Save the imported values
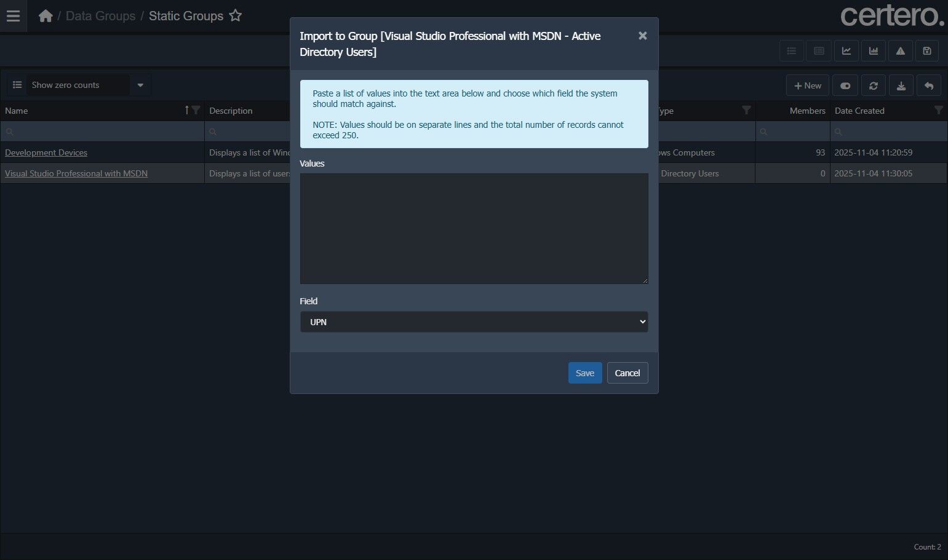 [585, 373]
